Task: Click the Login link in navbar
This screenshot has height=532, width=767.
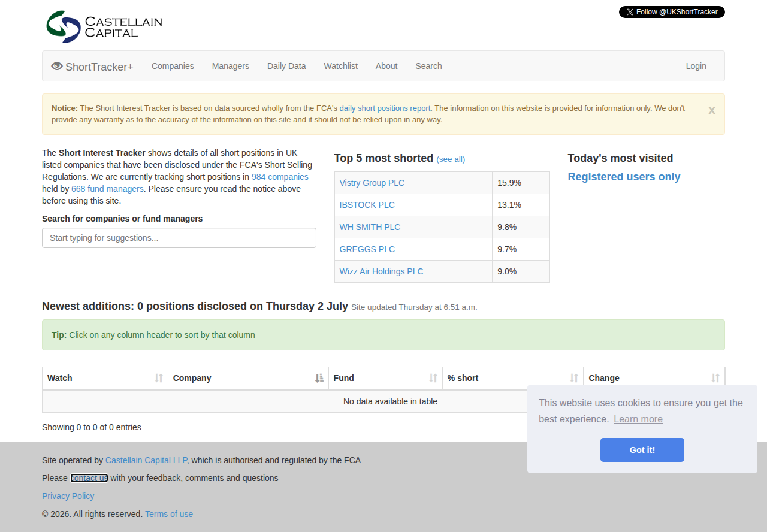Action: click(696, 66)
